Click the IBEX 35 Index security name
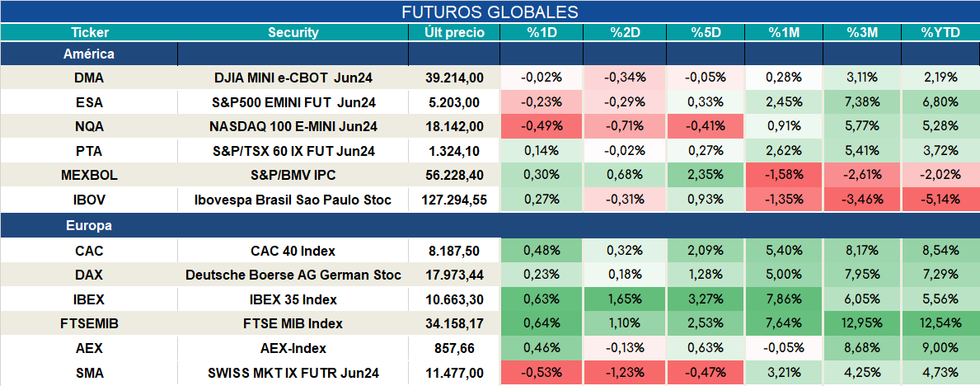This screenshot has width=980, height=386. pos(293,299)
